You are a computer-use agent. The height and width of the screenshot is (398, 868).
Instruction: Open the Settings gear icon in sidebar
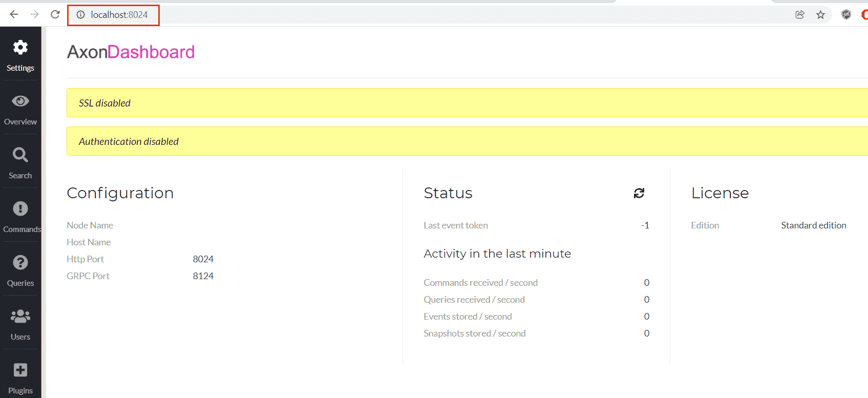(x=20, y=48)
